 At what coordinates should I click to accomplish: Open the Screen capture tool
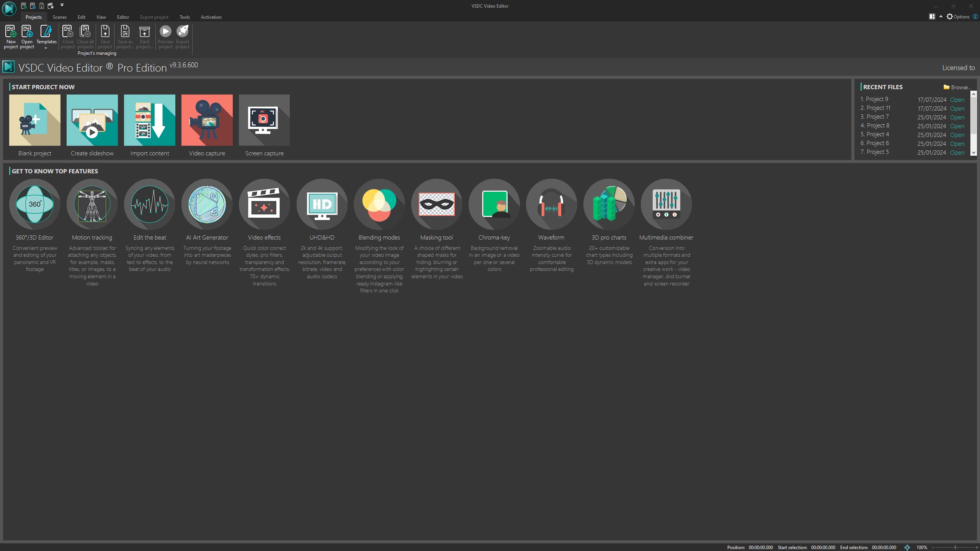click(x=264, y=120)
